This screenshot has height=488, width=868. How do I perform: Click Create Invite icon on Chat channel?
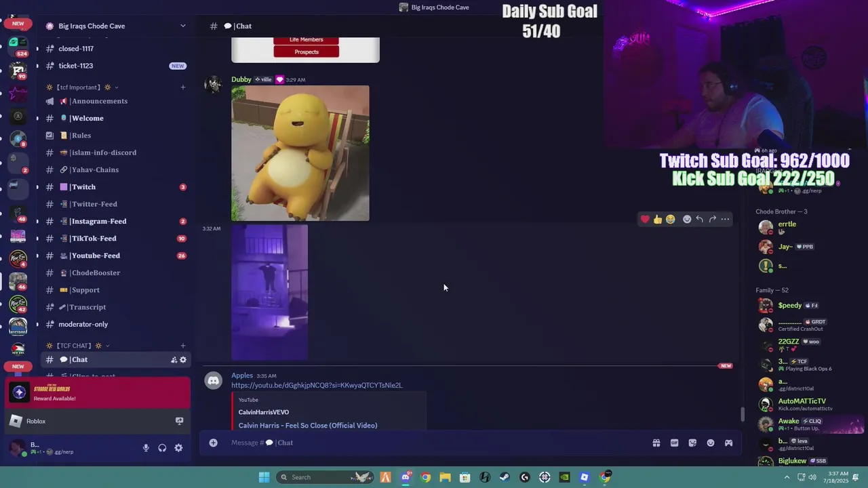174,360
